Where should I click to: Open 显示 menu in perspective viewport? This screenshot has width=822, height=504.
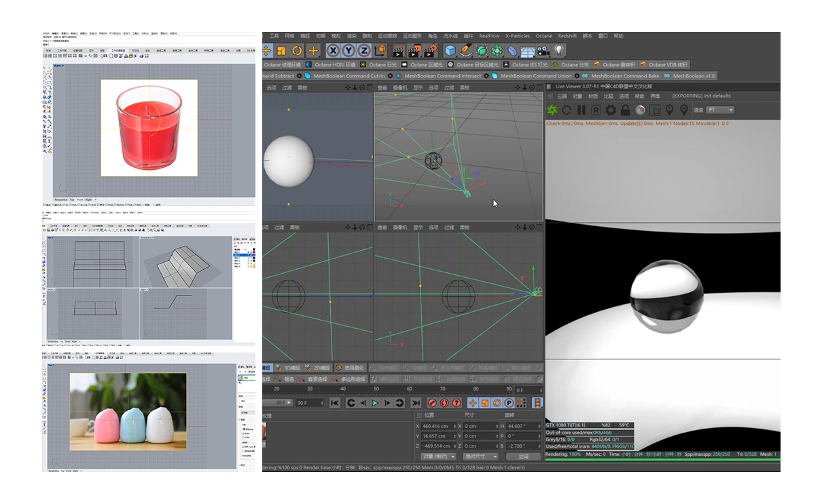click(x=418, y=88)
